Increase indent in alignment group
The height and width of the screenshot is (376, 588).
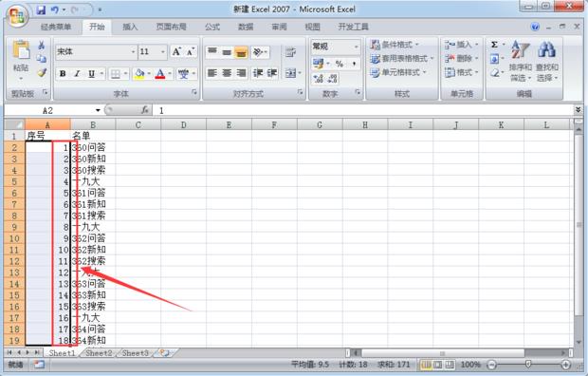click(272, 73)
